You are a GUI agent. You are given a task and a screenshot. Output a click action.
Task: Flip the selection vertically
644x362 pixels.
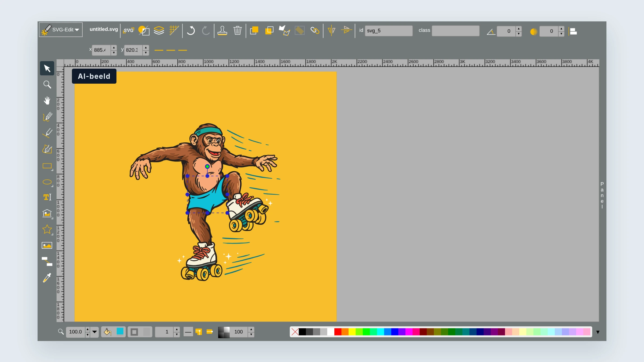pyautogui.click(x=346, y=31)
